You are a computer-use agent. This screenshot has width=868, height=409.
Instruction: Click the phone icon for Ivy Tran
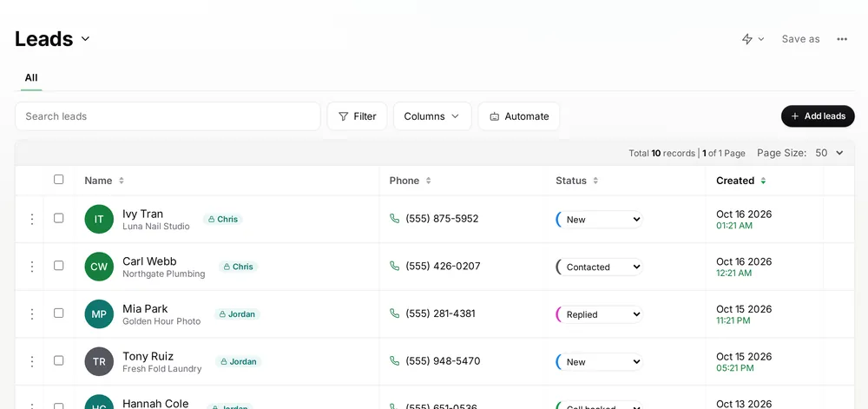pyautogui.click(x=394, y=219)
